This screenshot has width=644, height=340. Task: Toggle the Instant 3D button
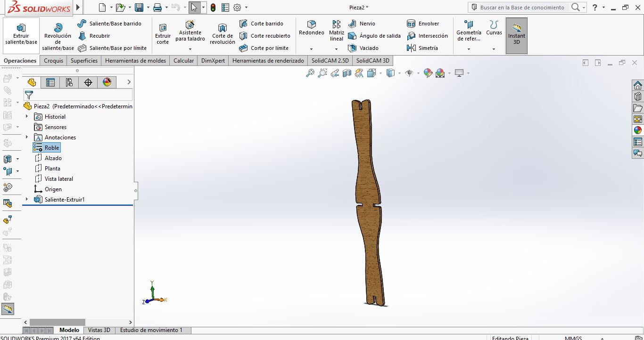517,35
